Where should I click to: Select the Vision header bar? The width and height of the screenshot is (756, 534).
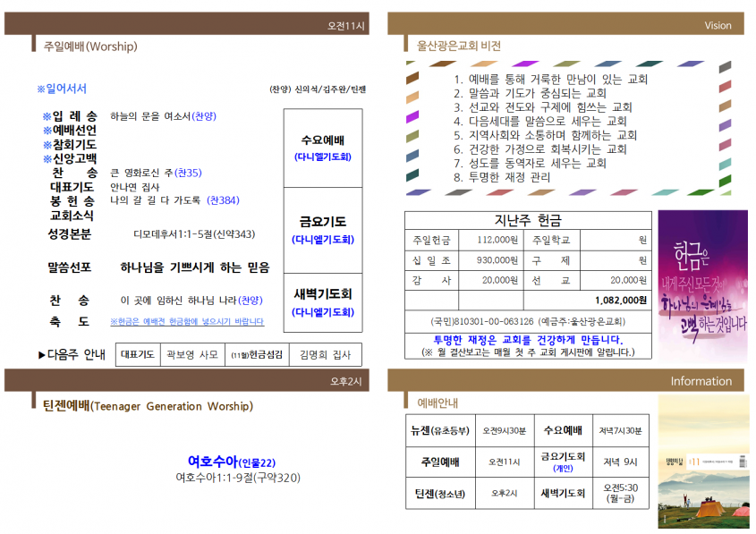tap(565, 23)
